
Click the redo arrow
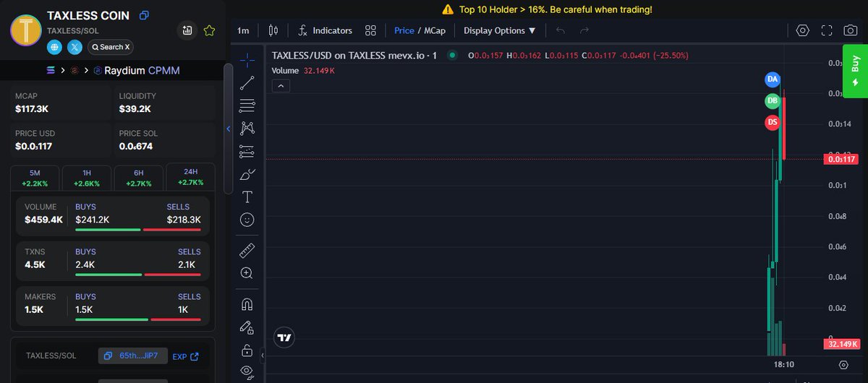click(584, 30)
